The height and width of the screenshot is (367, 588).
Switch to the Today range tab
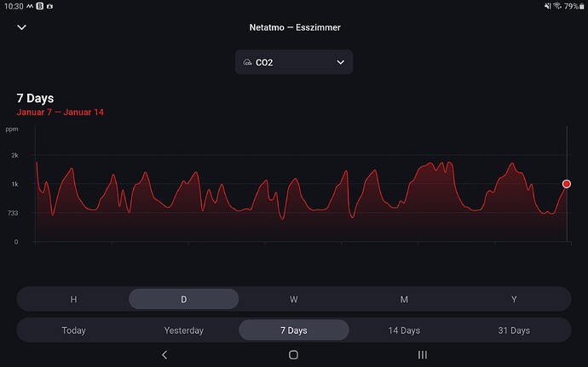(73, 330)
